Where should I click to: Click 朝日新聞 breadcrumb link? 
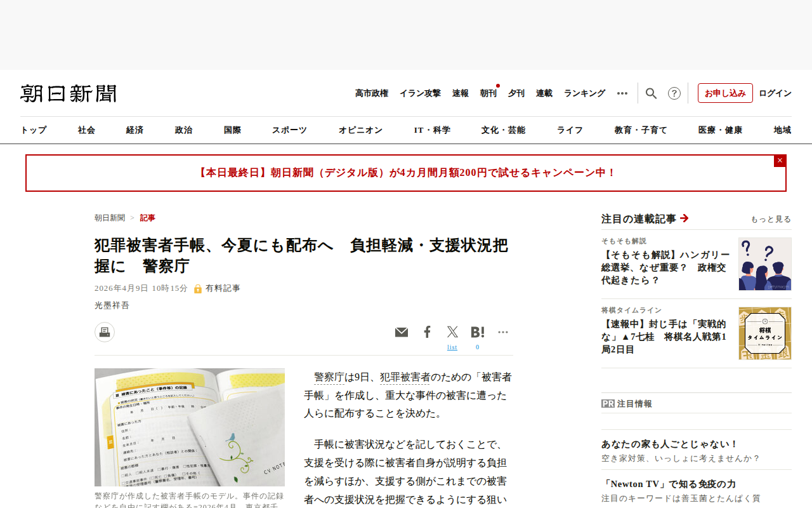[110, 218]
